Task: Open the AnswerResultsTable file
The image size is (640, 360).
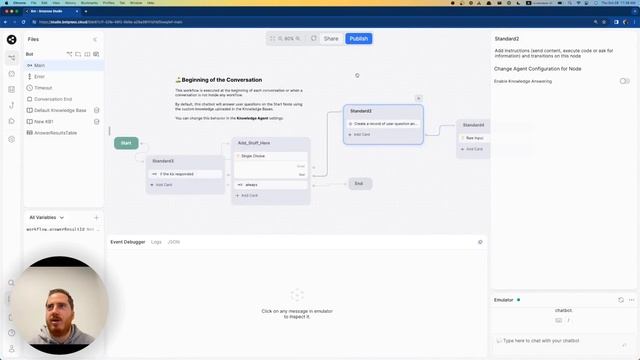Action: point(64,133)
